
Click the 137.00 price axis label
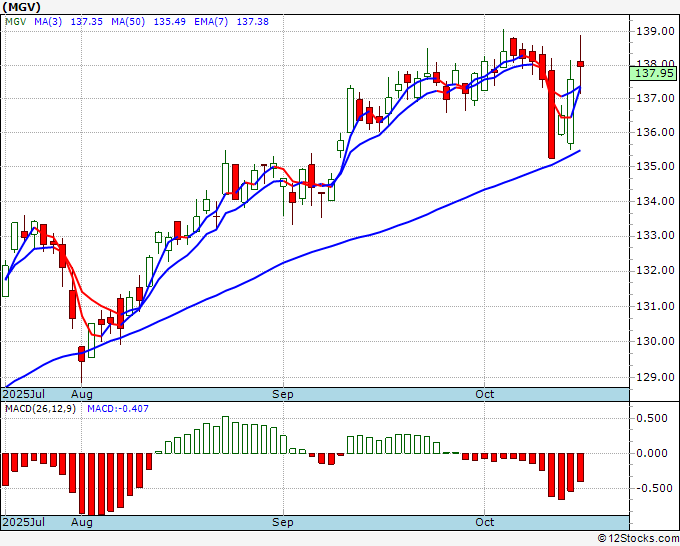(655, 98)
